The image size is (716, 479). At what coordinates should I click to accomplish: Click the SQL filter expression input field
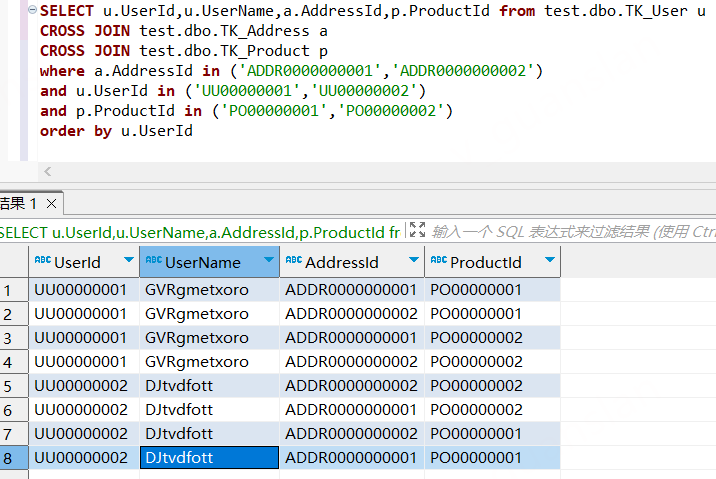[570, 232]
